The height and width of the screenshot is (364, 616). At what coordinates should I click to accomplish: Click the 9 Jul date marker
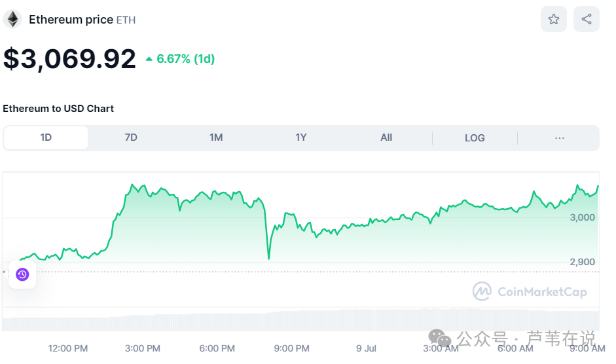click(x=366, y=348)
